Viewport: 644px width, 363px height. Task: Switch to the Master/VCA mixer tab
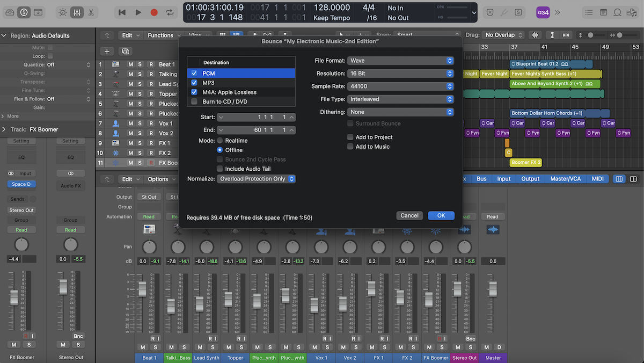coord(565,179)
